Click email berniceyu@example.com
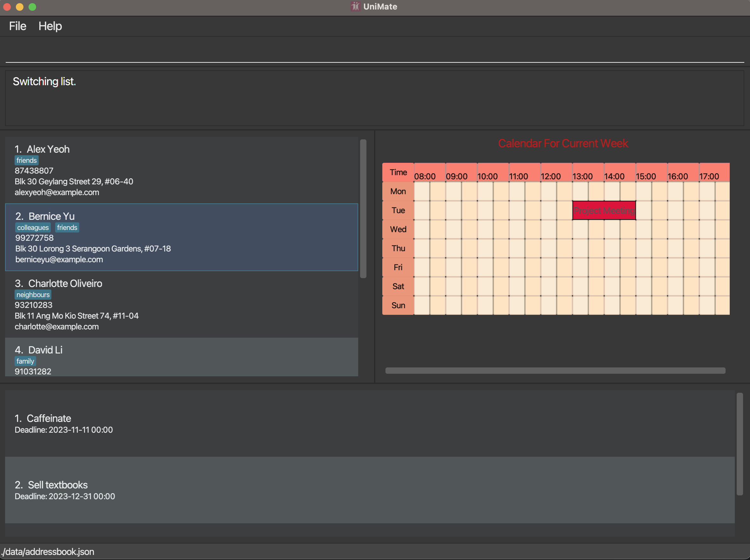The height and width of the screenshot is (560, 750). (59, 259)
